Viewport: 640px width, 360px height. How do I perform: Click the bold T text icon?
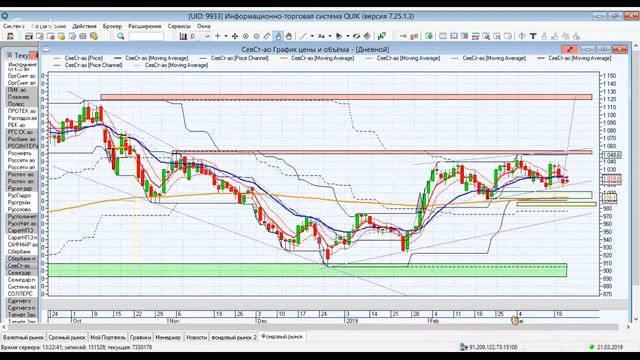[x=533, y=36]
